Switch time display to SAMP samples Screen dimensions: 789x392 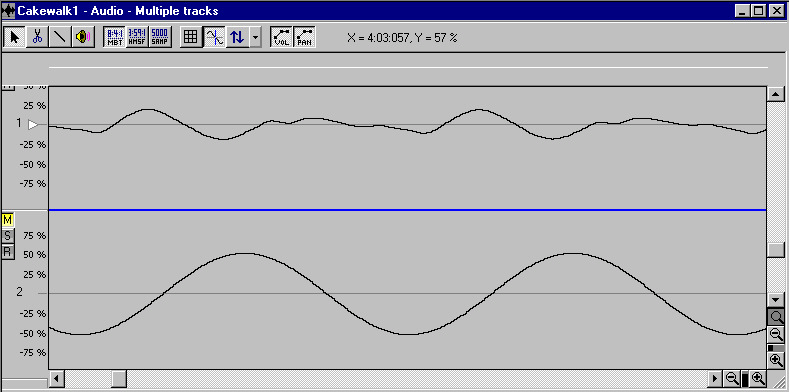point(160,37)
